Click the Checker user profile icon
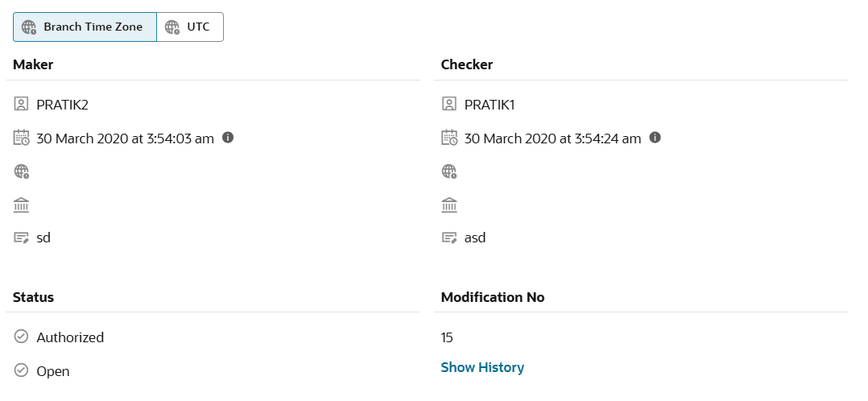 coord(449,105)
